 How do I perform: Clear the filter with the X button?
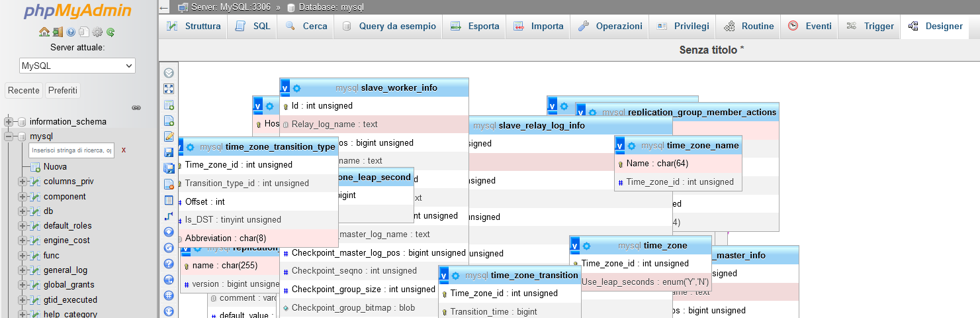pos(124,150)
